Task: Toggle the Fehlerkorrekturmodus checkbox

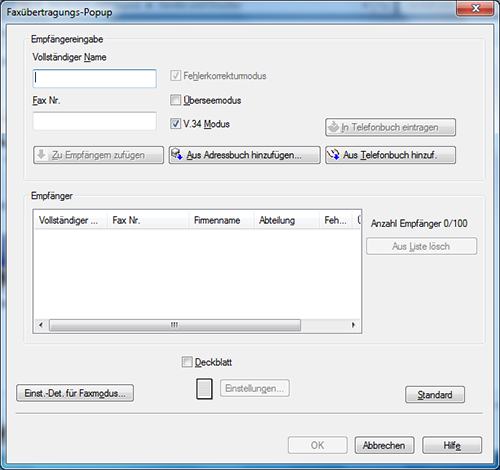Action: 175,76
